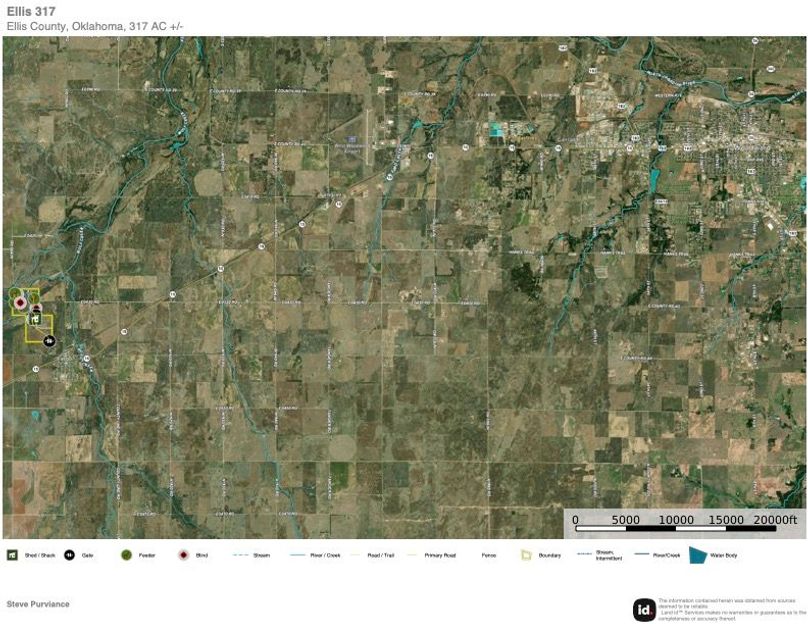Click the Shed / Shack legend icon
808x624 pixels.
point(12,554)
